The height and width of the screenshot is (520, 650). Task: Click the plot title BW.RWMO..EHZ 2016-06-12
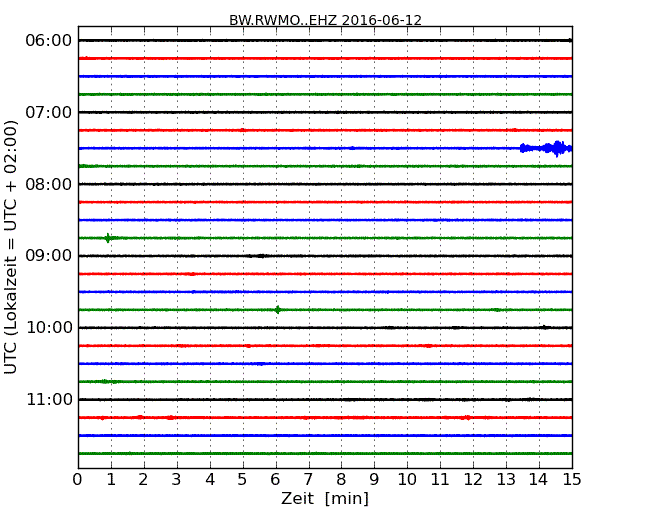(325, 20)
